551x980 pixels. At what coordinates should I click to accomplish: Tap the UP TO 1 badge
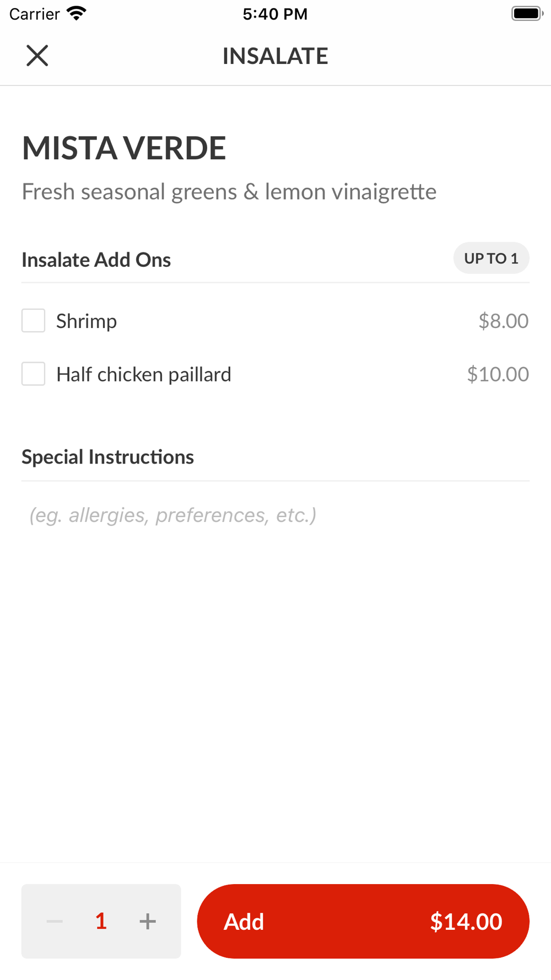[x=491, y=258]
